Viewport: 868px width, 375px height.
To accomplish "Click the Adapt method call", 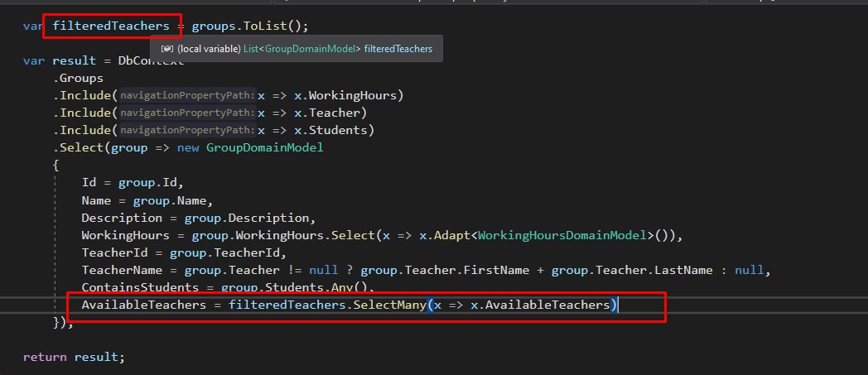I will (x=451, y=235).
